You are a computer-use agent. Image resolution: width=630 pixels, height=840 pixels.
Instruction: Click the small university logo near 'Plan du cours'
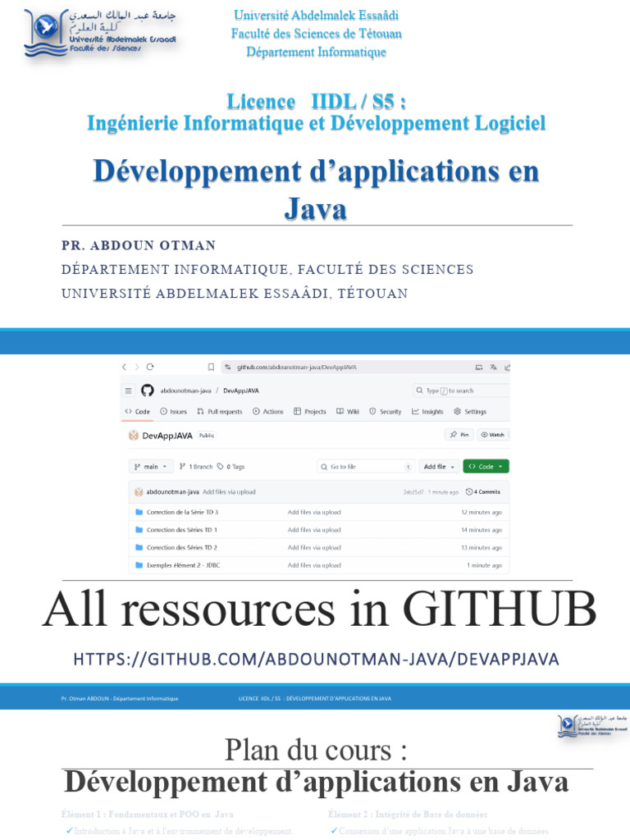point(592,725)
